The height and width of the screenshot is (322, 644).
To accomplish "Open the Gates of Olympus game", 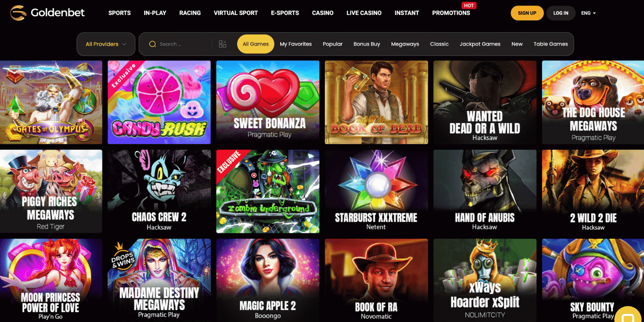I will tap(51, 102).
